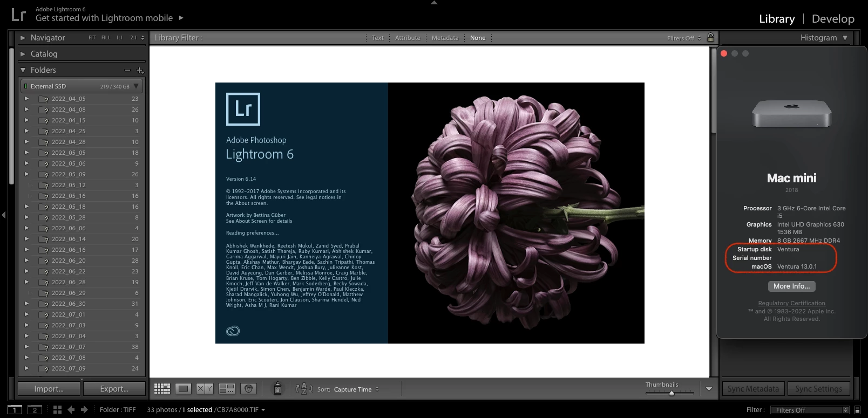
Task: Switch to the Library module
Action: click(777, 19)
